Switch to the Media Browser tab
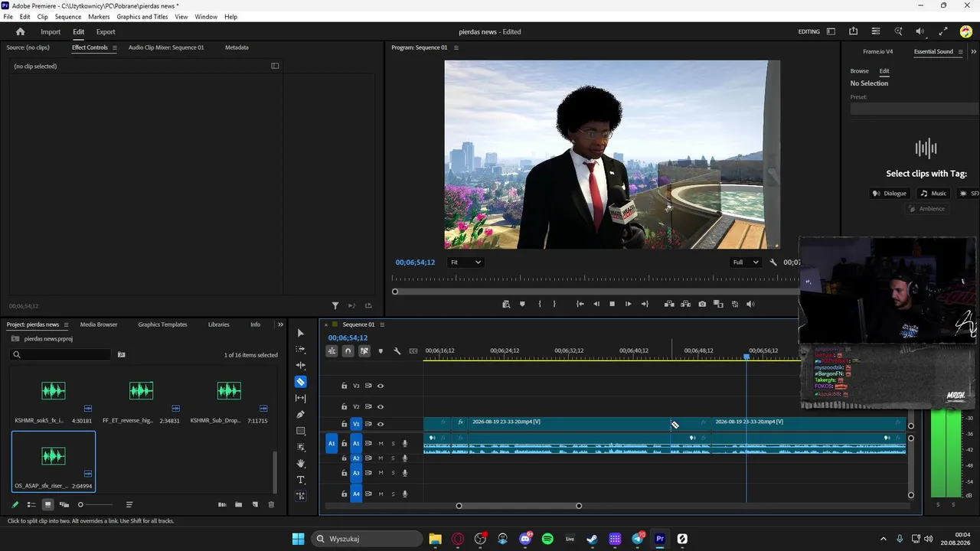Image resolution: width=980 pixels, height=551 pixels. 99,324
